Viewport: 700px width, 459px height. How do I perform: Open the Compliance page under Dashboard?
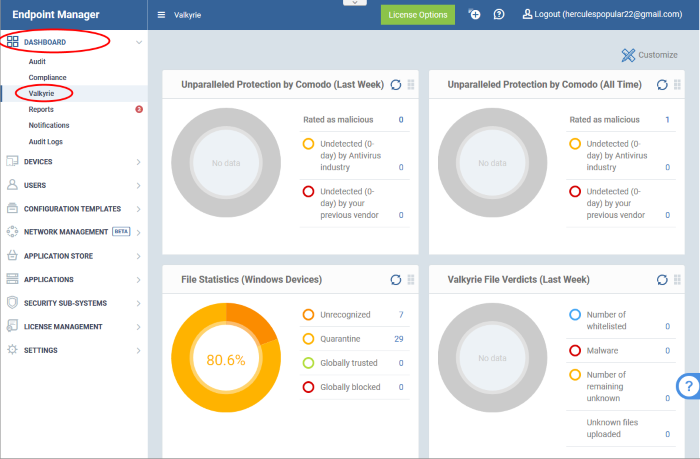point(47,77)
